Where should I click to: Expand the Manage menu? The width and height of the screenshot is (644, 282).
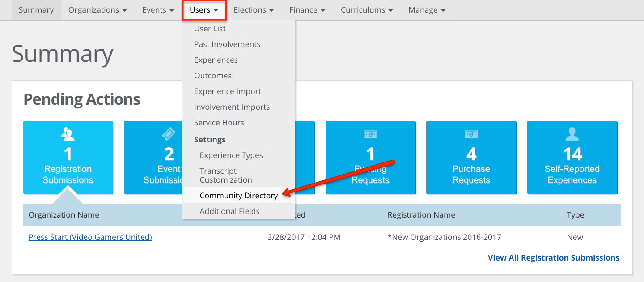click(x=427, y=10)
